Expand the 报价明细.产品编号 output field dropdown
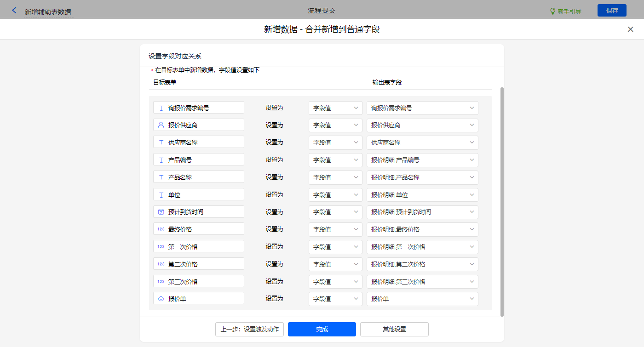The image size is (644, 347). (422, 160)
